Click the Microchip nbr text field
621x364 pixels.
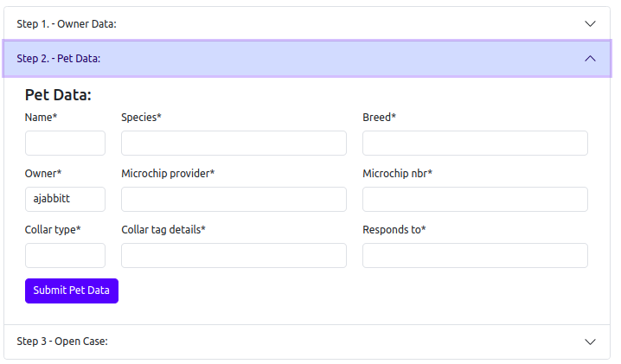475,200
